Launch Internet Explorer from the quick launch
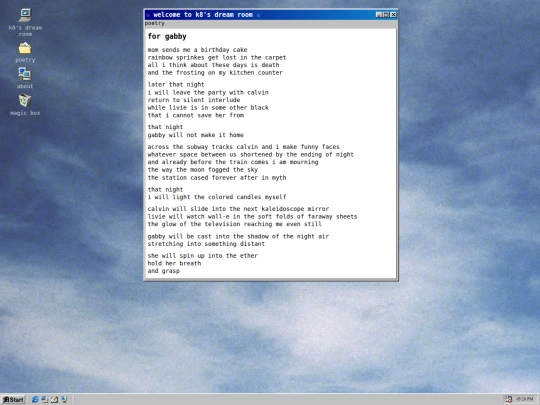This screenshot has height=405, width=540. (35, 399)
